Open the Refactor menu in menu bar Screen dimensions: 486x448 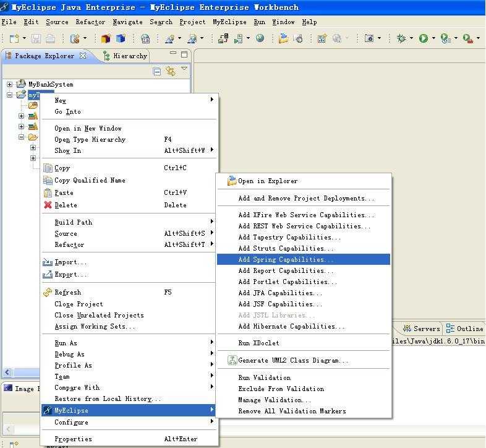90,22
